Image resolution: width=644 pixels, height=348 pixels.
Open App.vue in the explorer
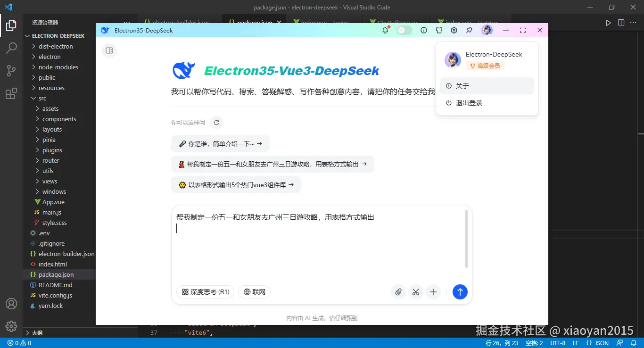59,202
